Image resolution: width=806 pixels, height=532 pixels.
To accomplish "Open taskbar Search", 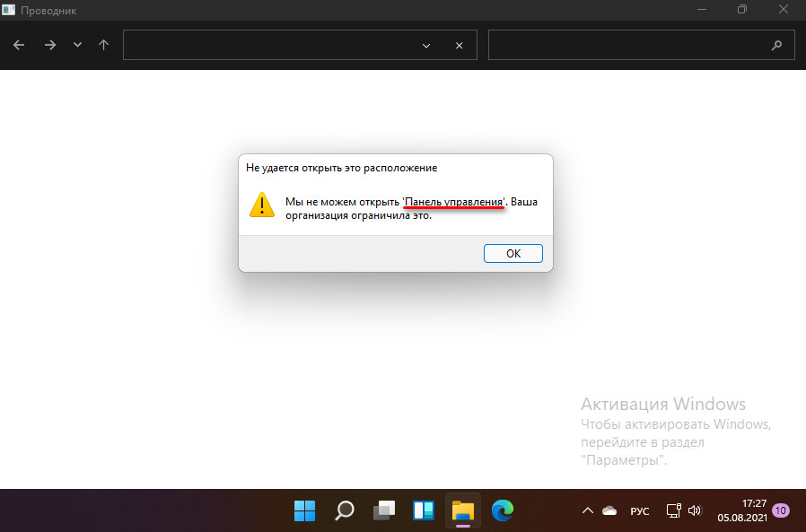I will pos(345,510).
